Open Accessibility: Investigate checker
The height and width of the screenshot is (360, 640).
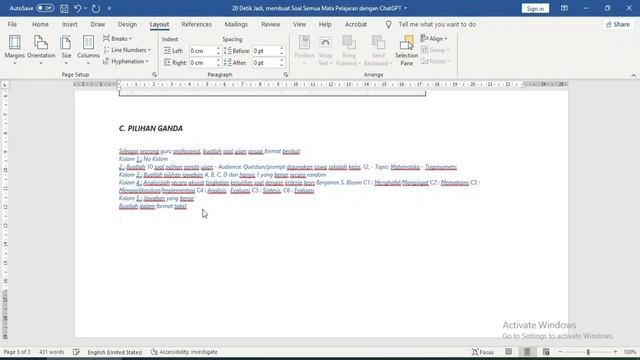click(184, 352)
